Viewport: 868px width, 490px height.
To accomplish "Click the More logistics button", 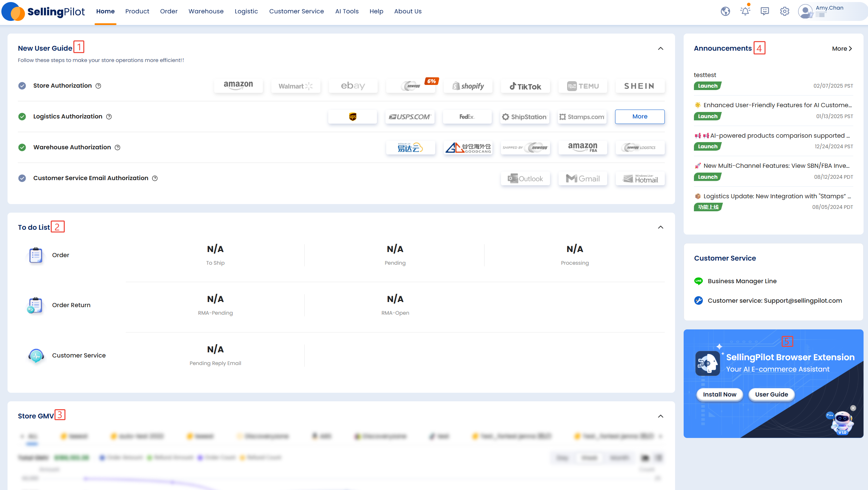I will click(x=640, y=117).
